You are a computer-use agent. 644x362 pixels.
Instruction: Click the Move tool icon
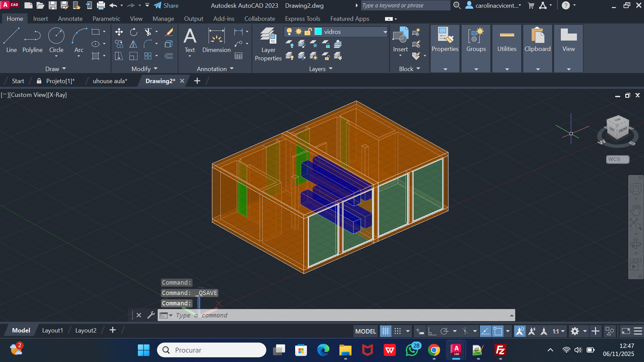coord(119,32)
